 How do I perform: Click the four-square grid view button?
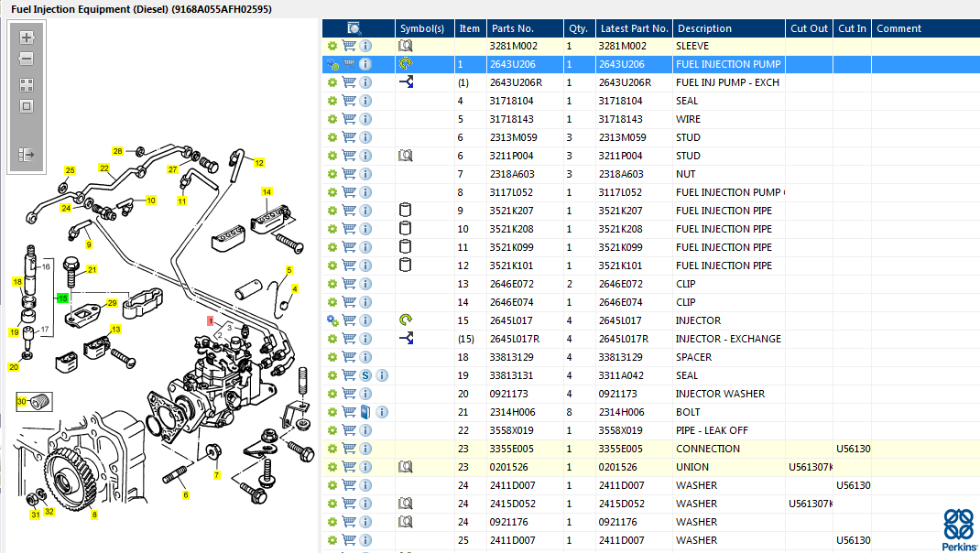click(27, 85)
